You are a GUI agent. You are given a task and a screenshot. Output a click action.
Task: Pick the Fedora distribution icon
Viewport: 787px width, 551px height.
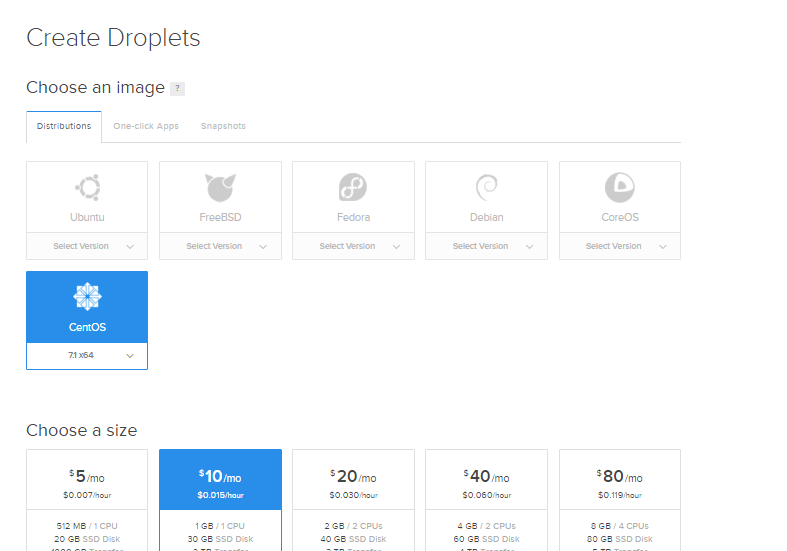[x=353, y=187]
